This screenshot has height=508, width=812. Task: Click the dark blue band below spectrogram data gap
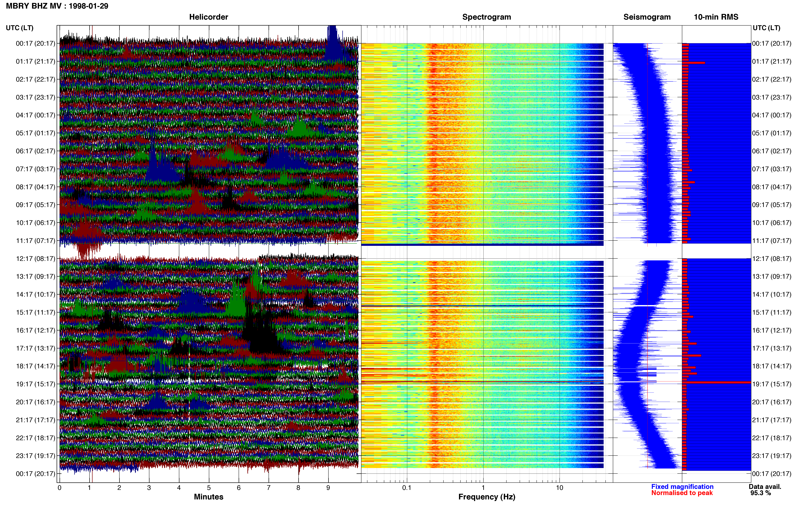click(482, 245)
